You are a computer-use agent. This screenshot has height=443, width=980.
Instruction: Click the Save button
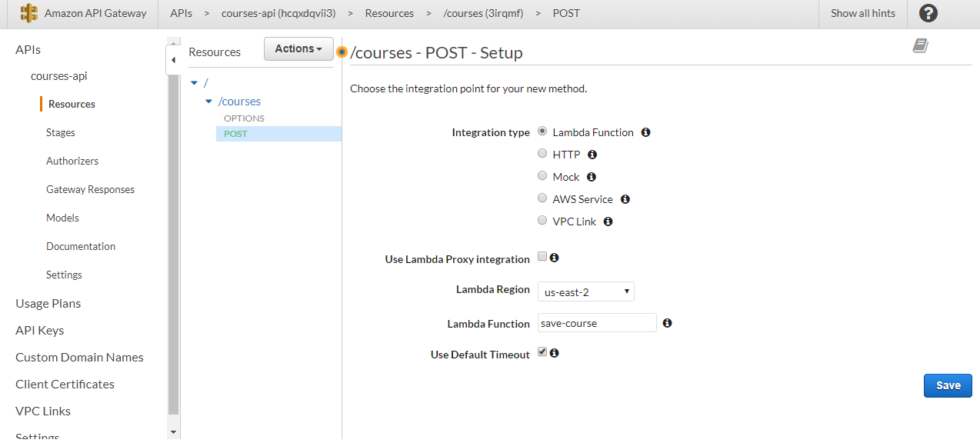(x=948, y=385)
